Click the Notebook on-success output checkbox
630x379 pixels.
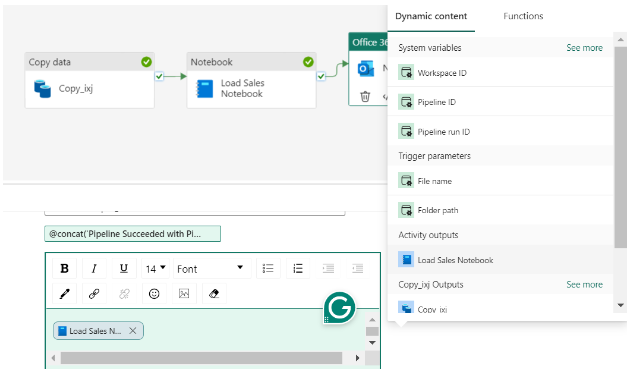[x=321, y=76]
